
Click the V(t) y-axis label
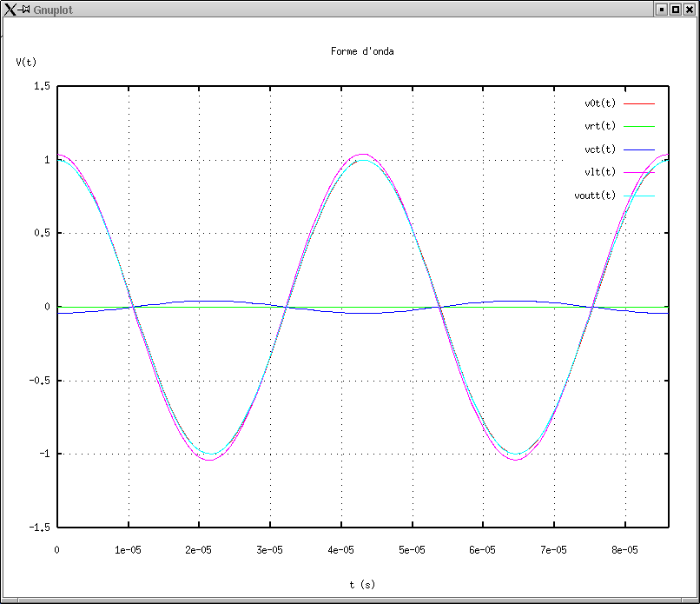[x=27, y=63]
